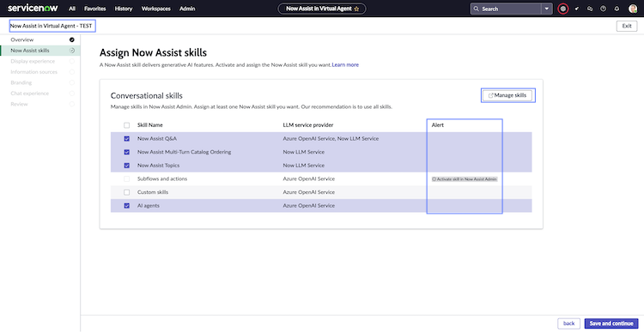Click the search magnifier icon
This screenshot has width=644, height=332.
click(x=476, y=9)
